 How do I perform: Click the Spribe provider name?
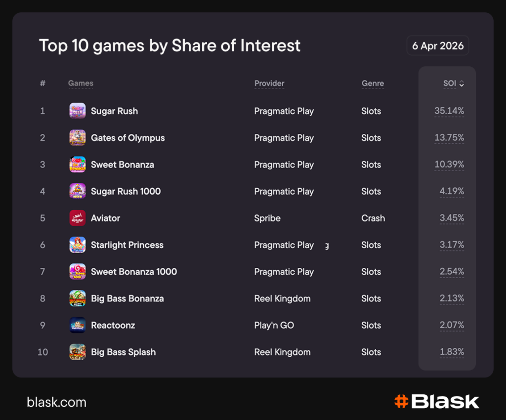click(267, 218)
